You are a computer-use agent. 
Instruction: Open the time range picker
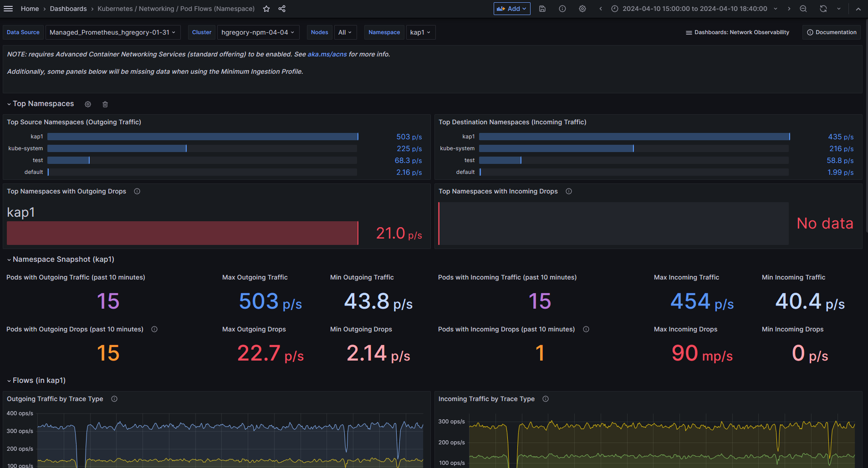point(694,9)
